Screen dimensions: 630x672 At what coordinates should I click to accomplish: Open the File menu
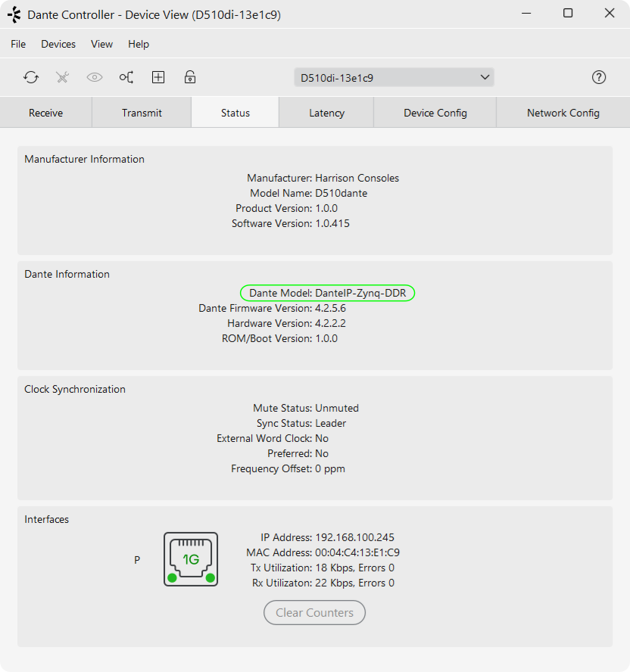(18, 44)
